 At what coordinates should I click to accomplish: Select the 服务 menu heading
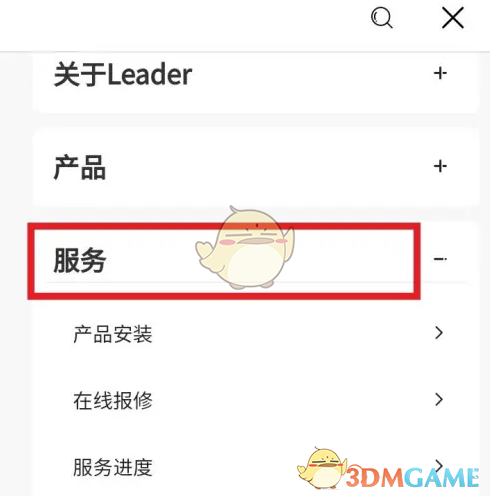point(80,260)
